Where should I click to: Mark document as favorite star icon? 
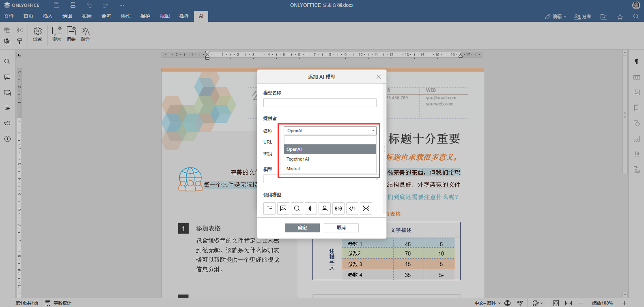tap(620, 17)
